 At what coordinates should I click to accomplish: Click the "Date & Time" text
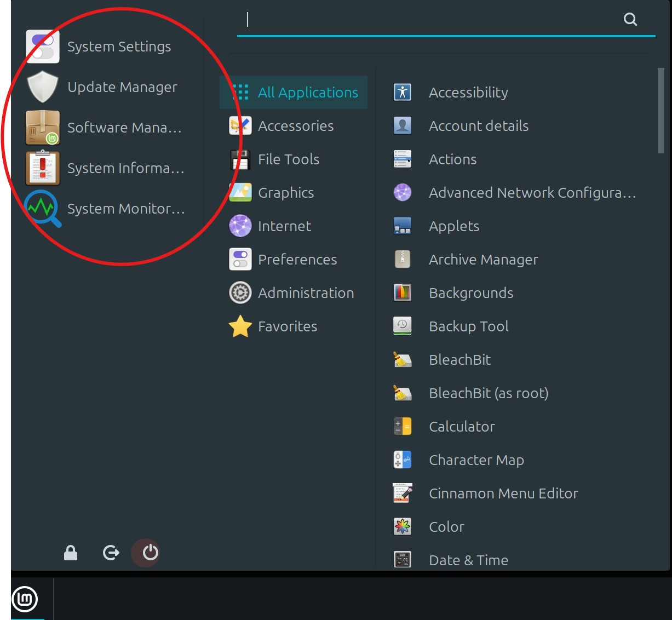(468, 560)
